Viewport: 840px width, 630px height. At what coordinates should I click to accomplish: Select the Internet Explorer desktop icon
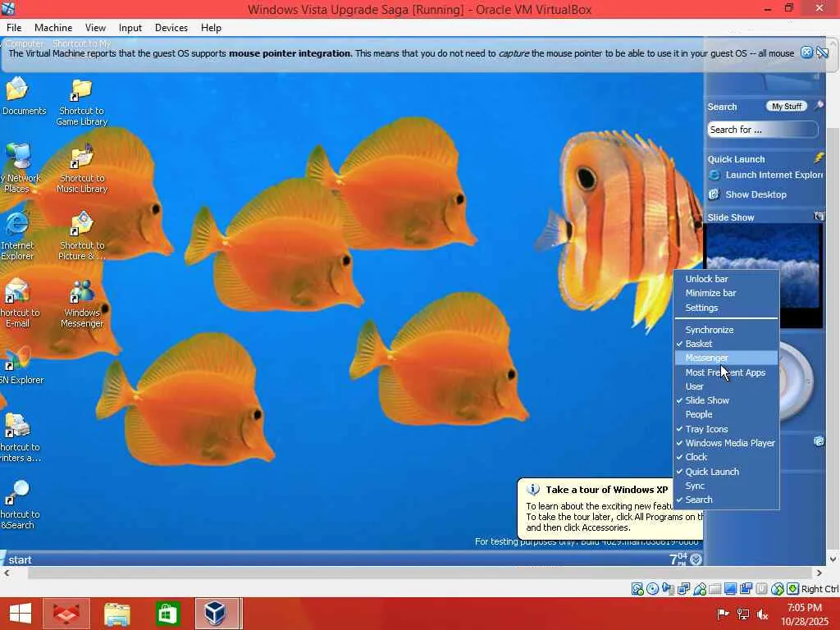pos(17,236)
